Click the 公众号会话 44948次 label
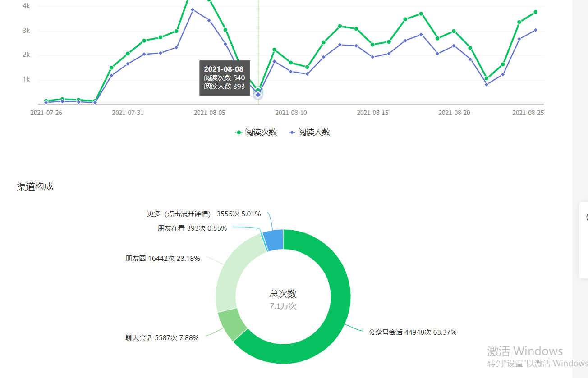Viewport: 588px width, 378px height. coord(412,332)
